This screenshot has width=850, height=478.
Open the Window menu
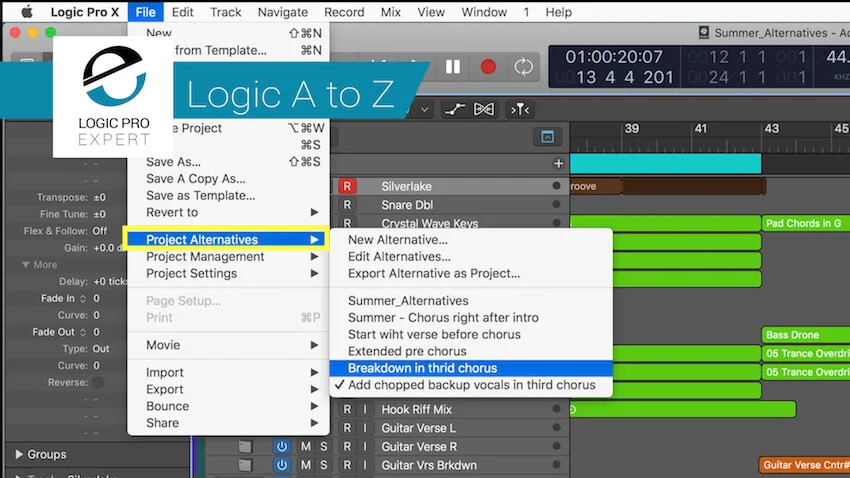tap(484, 12)
